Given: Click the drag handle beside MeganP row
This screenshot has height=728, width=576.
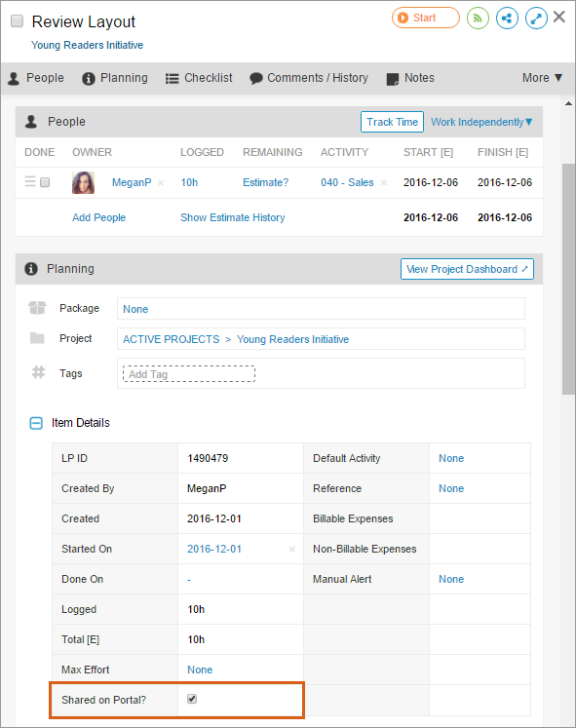Looking at the screenshot, I should 30,181.
